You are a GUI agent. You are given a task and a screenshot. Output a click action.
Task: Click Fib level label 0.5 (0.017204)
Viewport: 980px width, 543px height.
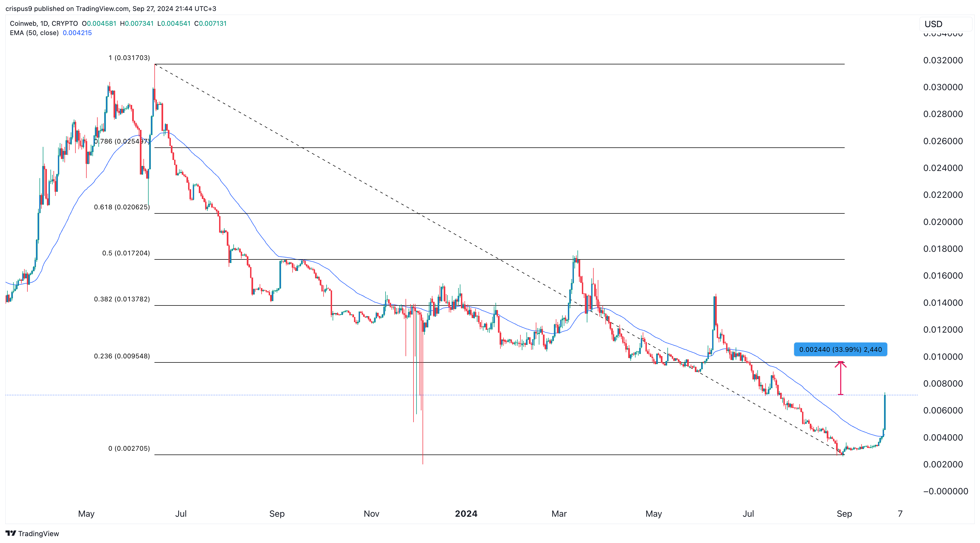click(126, 253)
